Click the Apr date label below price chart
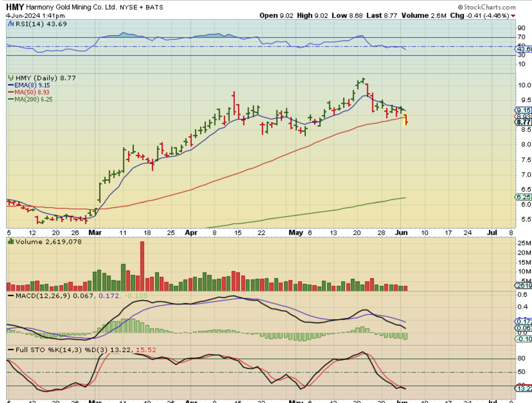 [191, 233]
